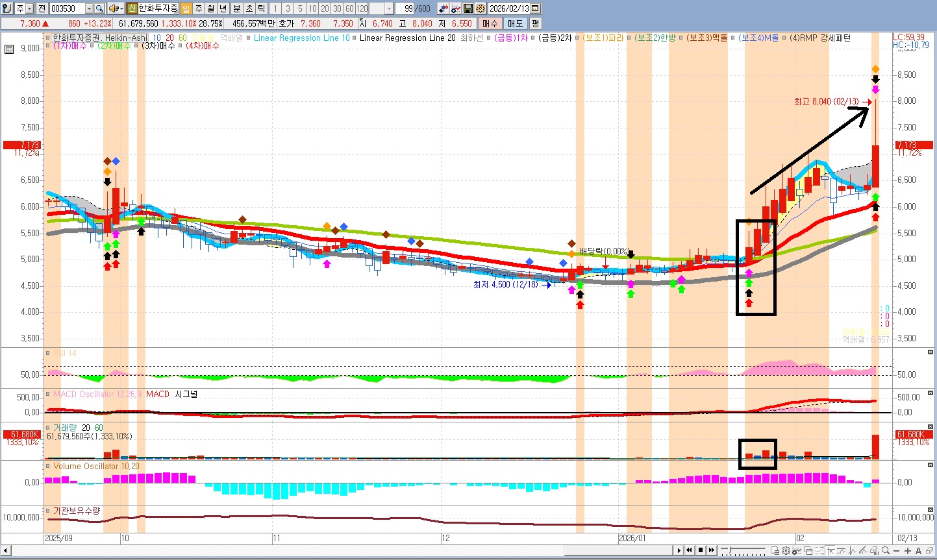Collapse the 거래량 volume panel using its corner button
The image size is (937, 560).
tap(931, 427)
